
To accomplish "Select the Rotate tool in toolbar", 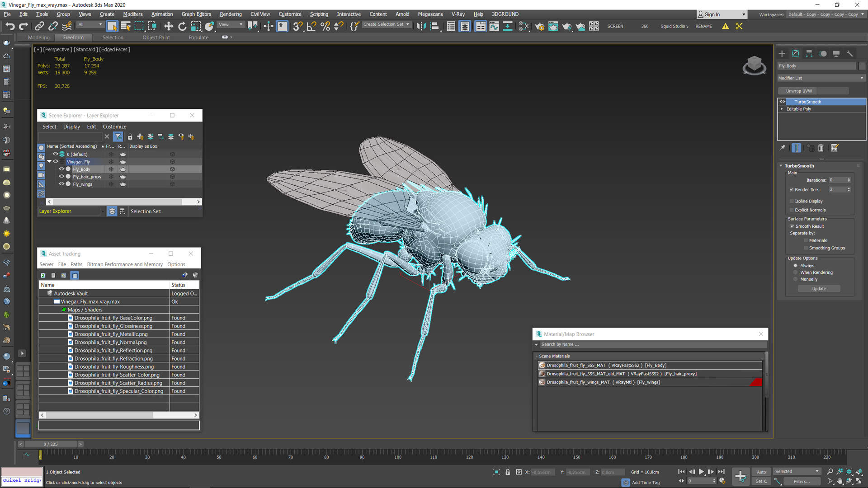I will click(181, 26).
